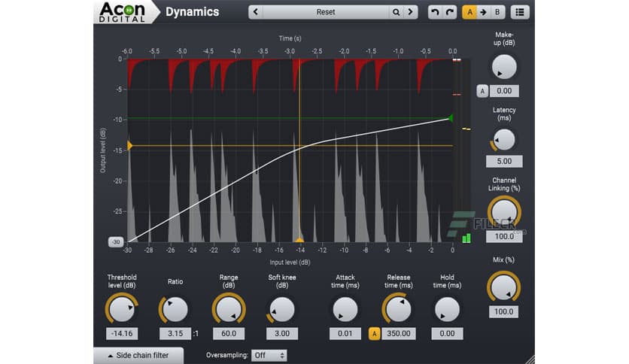
Task: Click the Mix percent knob
Action: 504,287
